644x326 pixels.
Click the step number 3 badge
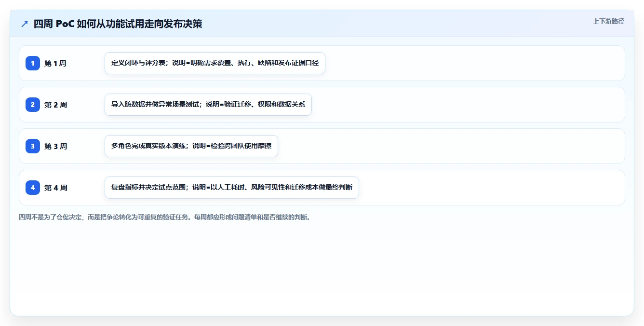point(33,146)
